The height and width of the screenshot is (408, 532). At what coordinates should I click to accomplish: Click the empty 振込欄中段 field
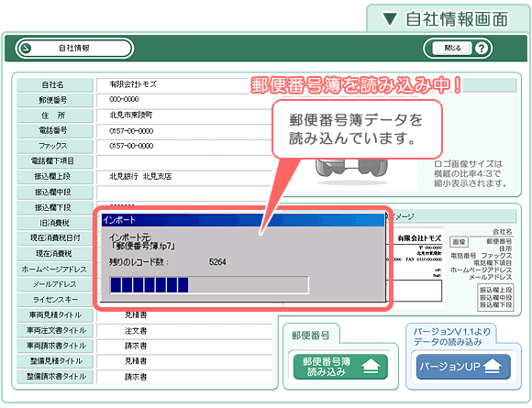[x=185, y=193]
